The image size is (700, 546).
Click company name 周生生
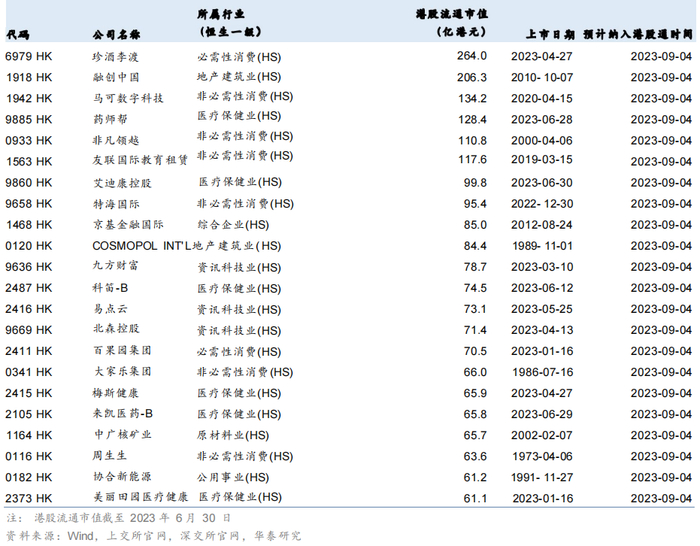tap(110, 456)
